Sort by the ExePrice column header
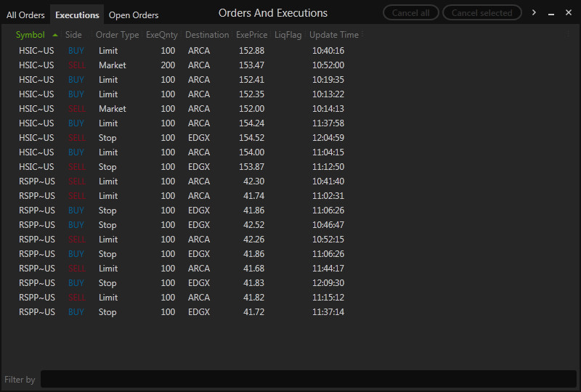Image resolution: width=581 pixels, height=392 pixels. point(251,35)
